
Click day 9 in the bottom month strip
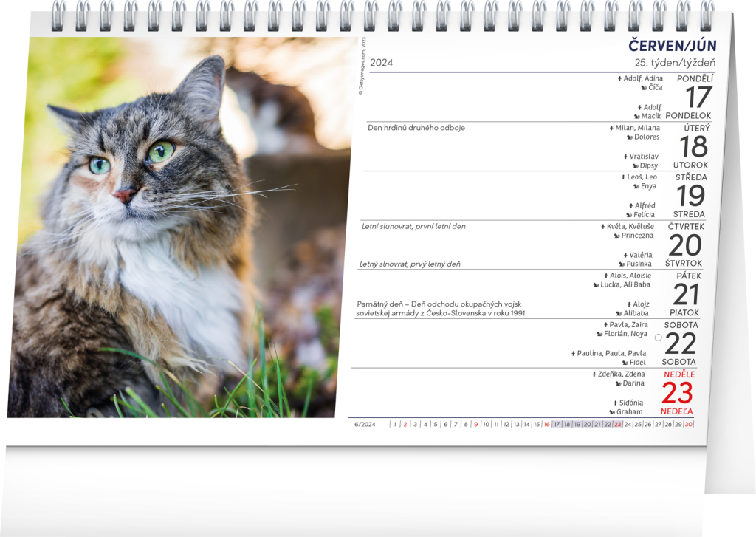(475, 425)
